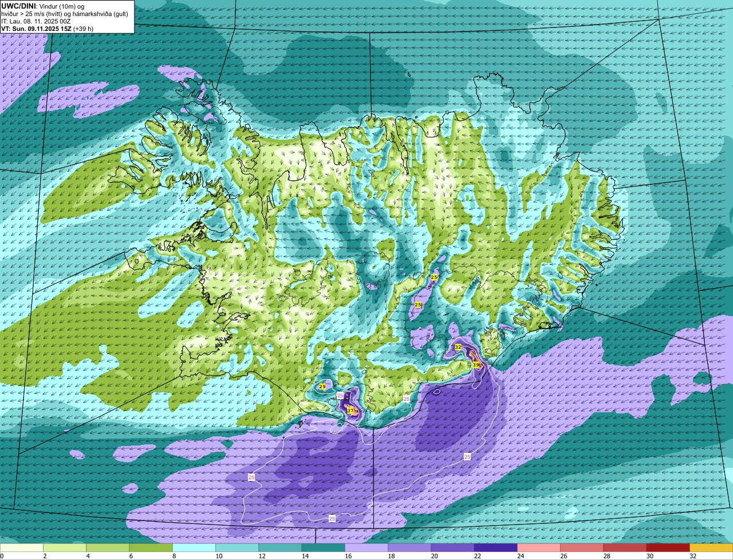Pick the purple swatch between 18 and 20
733x560 pixels.
coord(409,547)
